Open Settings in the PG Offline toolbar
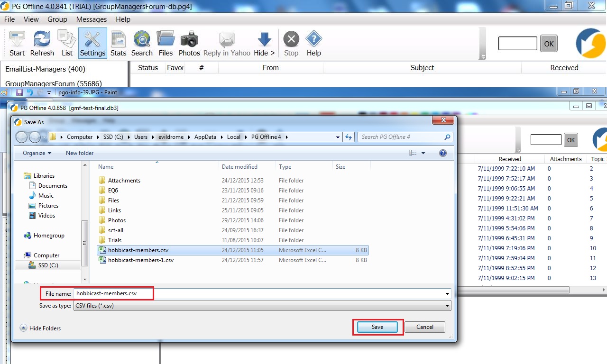The image size is (607, 364). [x=92, y=43]
